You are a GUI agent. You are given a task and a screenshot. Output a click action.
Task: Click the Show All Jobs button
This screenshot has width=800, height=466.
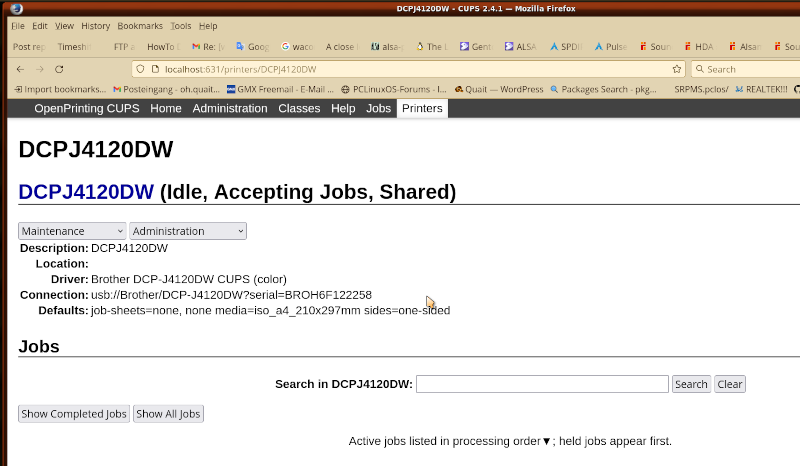[168, 414]
